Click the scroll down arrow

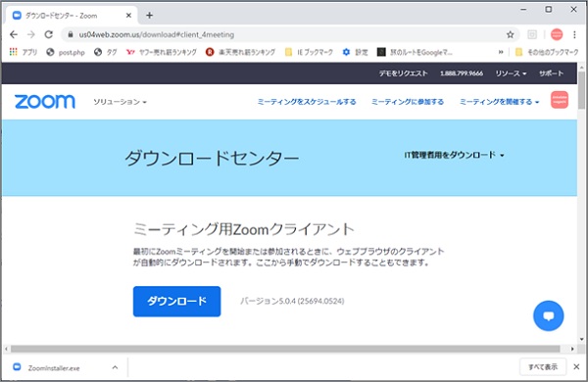[x=581, y=339]
